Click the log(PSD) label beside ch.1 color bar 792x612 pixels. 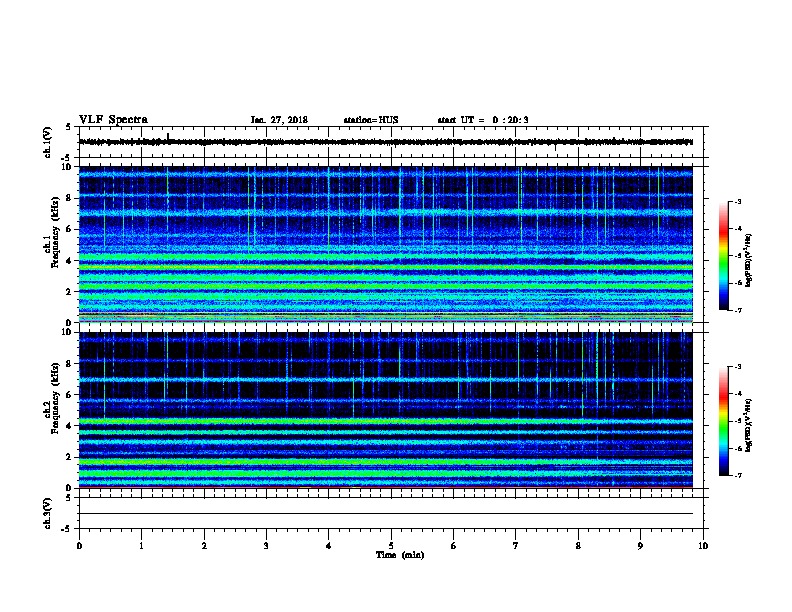tap(748, 260)
